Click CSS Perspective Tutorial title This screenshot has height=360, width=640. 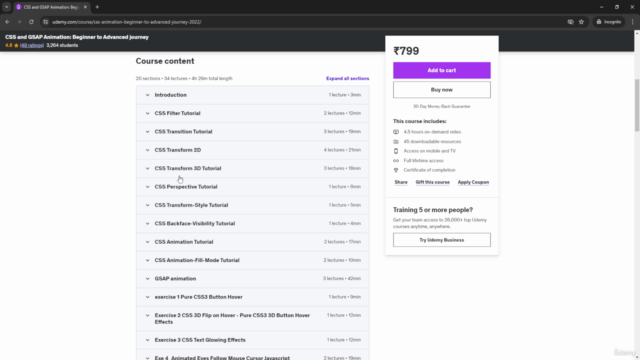186,187
